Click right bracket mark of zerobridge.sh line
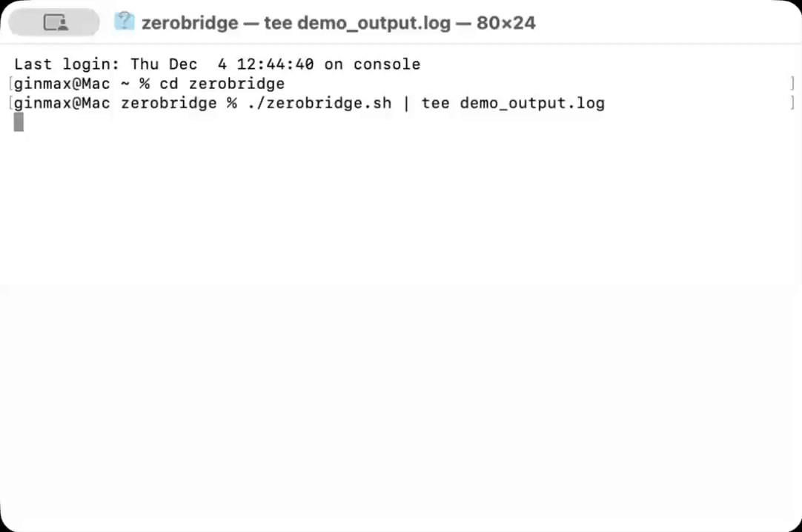This screenshot has width=802, height=532. pos(792,103)
